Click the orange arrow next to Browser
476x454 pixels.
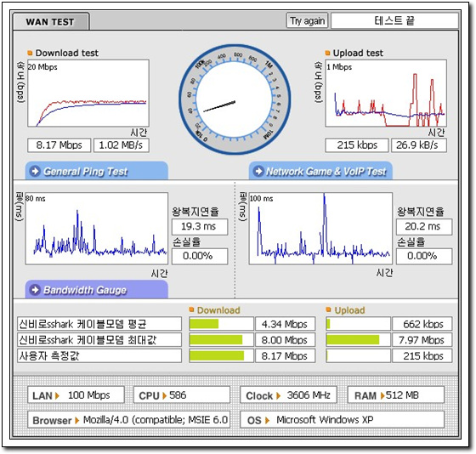pos(76,420)
